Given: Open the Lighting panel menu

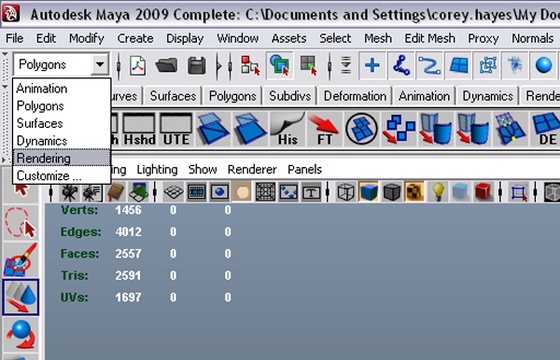Looking at the screenshot, I should [157, 169].
